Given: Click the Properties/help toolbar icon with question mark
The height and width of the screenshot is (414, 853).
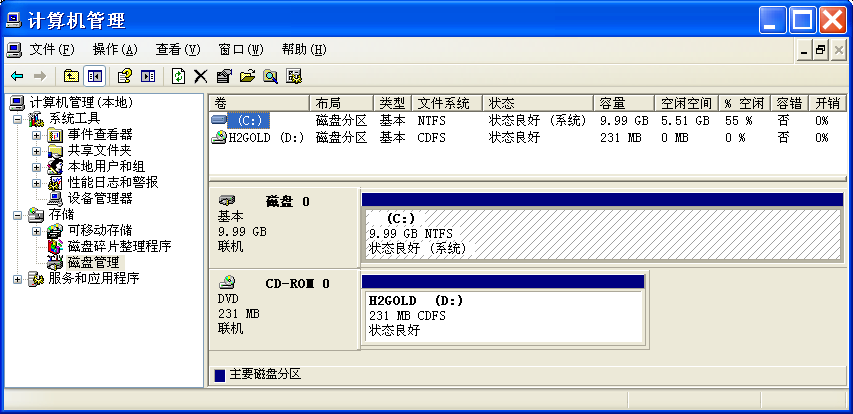Looking at the screenshot, I should pos(125,76).
